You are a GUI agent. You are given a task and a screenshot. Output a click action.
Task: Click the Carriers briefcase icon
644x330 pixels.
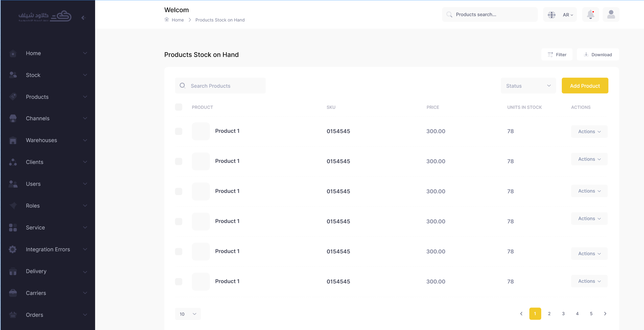[13, 293]
